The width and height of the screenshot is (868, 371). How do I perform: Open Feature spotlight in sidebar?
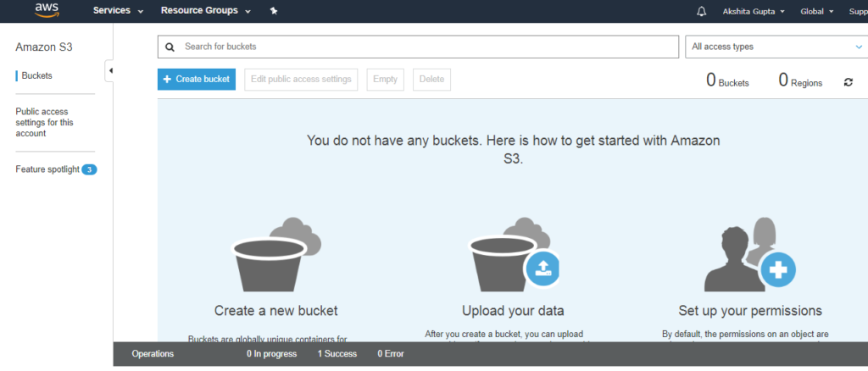point(47,169)
